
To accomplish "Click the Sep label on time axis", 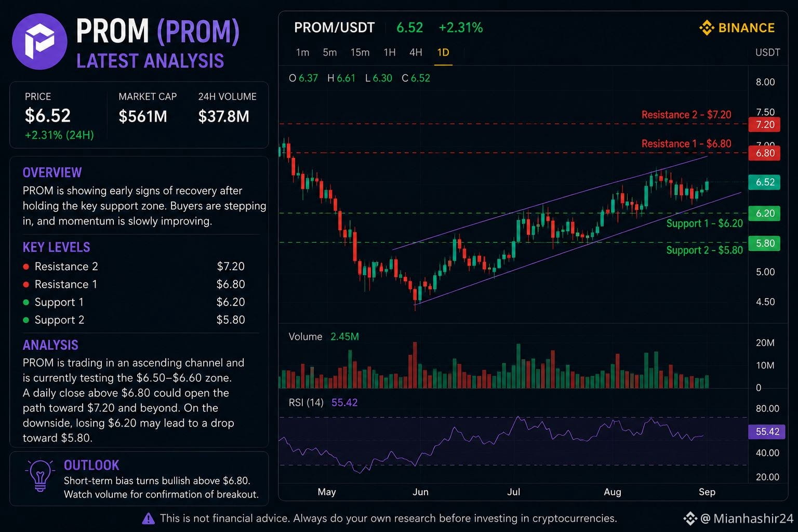I will 707,492.
